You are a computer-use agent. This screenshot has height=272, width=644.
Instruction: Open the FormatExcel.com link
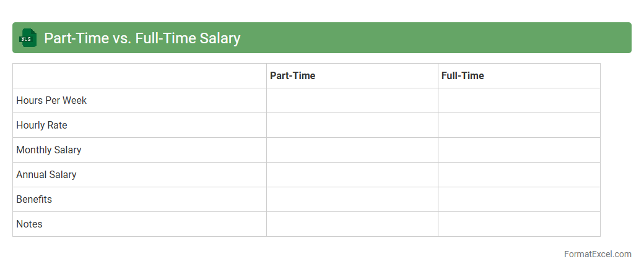598,254
